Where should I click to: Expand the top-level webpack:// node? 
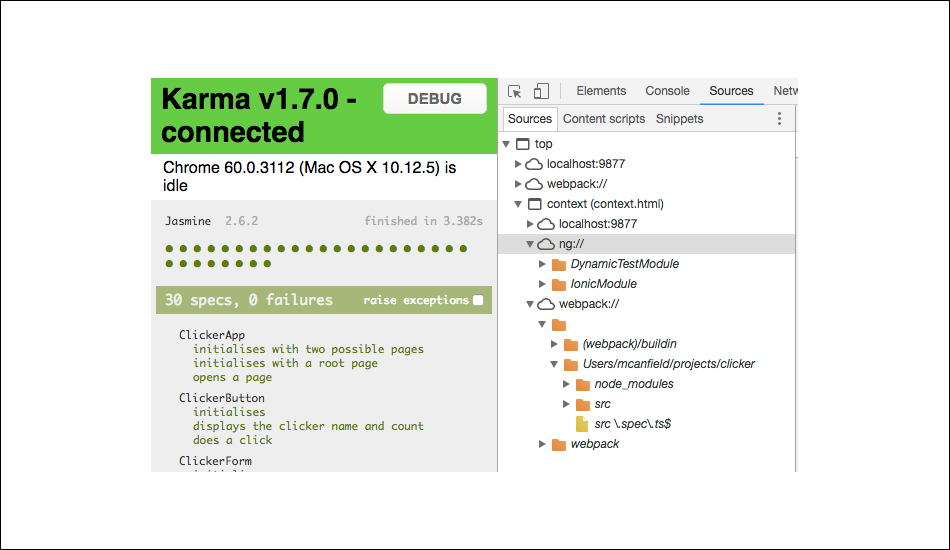coord(518,184)
